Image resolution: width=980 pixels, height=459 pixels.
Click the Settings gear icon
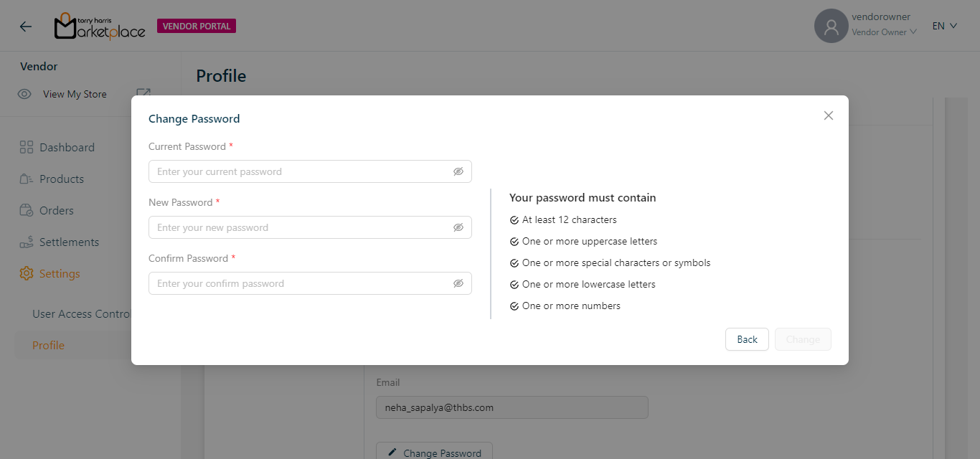pyautogui.click(x=27, y=273)
